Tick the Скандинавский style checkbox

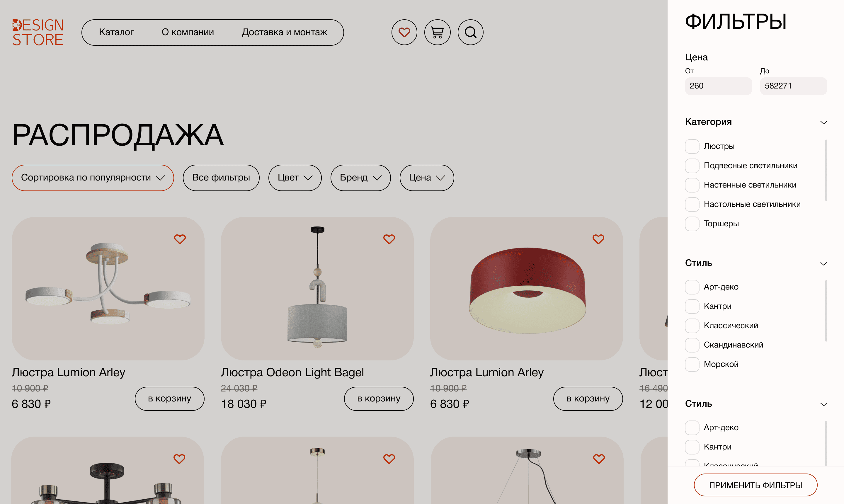pyautogui.click(x=692, y=345)
